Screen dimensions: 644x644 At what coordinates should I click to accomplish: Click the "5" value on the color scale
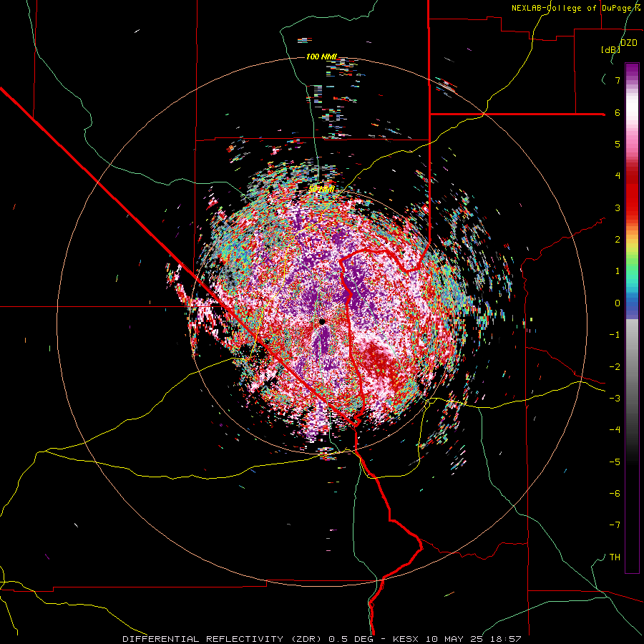click(618, 144)
